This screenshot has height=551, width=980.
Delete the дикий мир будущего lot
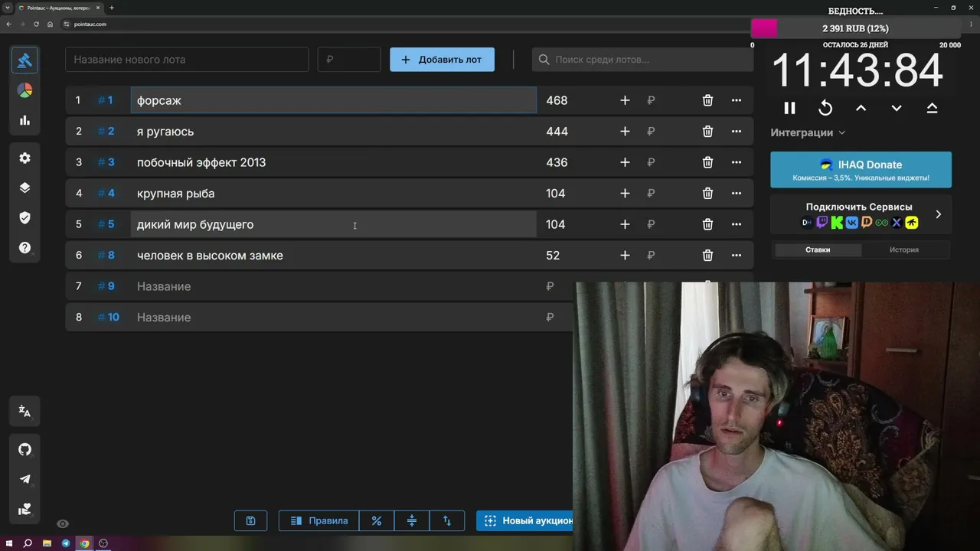pyautogui.click(x=707, y=224)
